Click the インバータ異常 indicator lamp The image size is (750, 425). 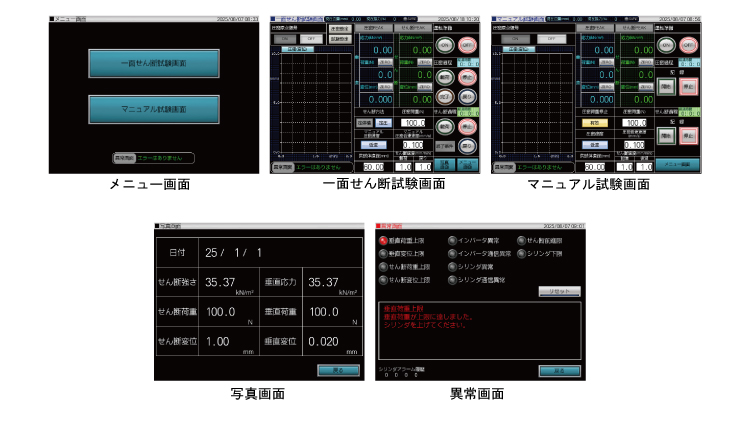click(453, 241)
